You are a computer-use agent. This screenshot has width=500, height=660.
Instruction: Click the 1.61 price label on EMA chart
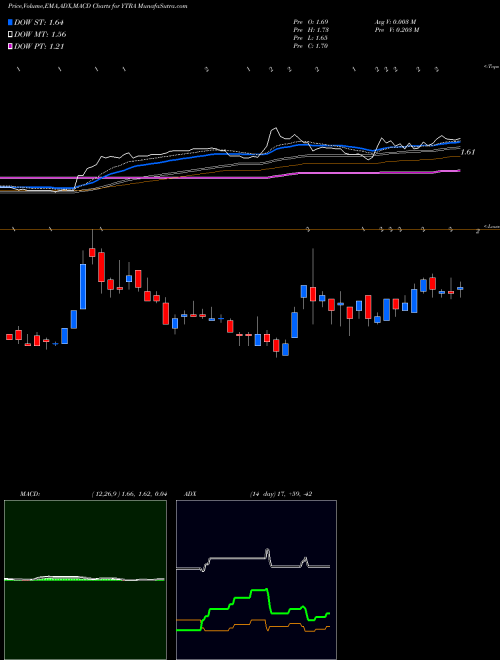pos(468,152)
